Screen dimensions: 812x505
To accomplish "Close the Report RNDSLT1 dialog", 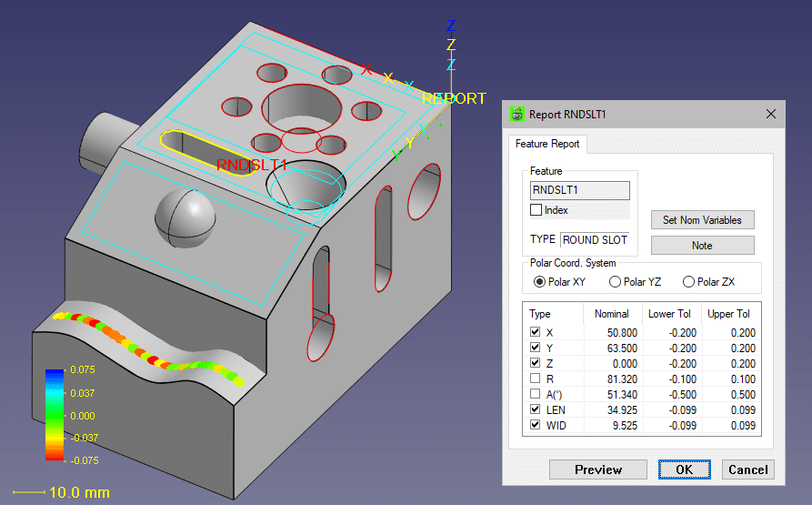I will coord(770,115).
